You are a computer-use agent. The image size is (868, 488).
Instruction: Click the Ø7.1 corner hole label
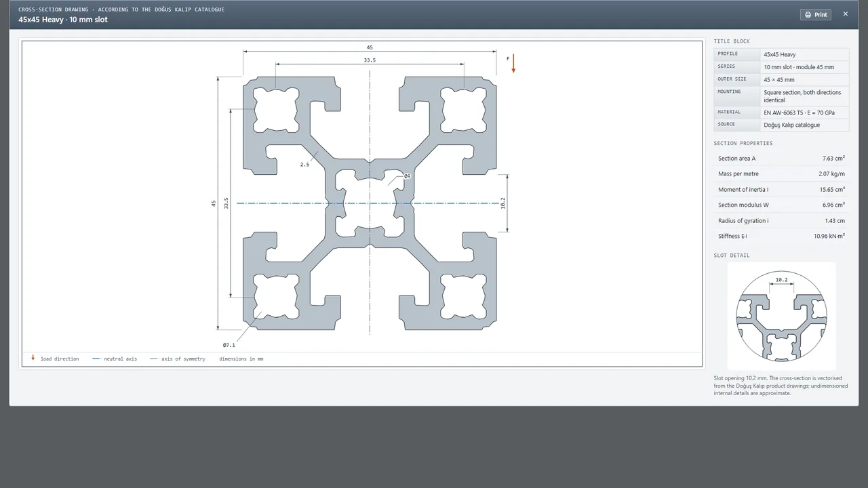[x=229, y=345]
